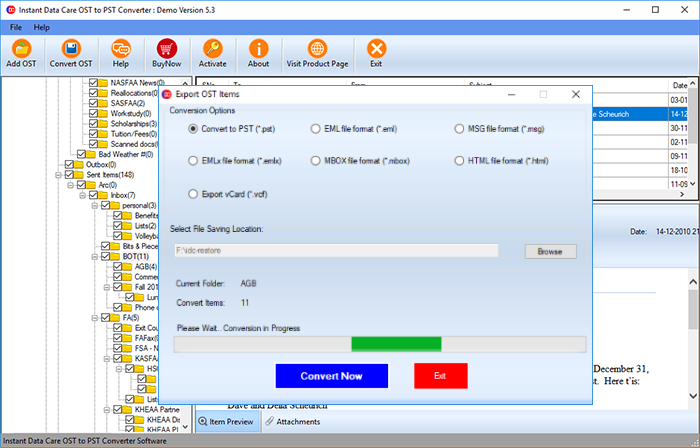The image size is (700, 448).
Task: Open the Help toolbar icon
Action: pyautogui.click(x=121, y=48)
